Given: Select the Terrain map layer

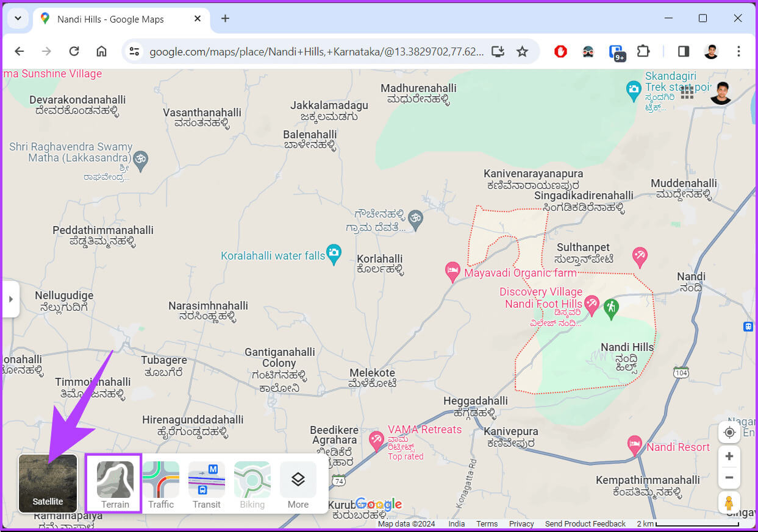Looking at the screenshot, I should (115, 484).
